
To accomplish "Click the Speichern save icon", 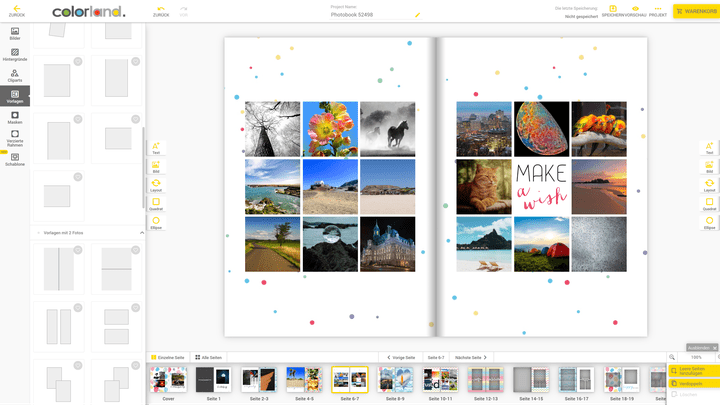I will click(612, 10).
